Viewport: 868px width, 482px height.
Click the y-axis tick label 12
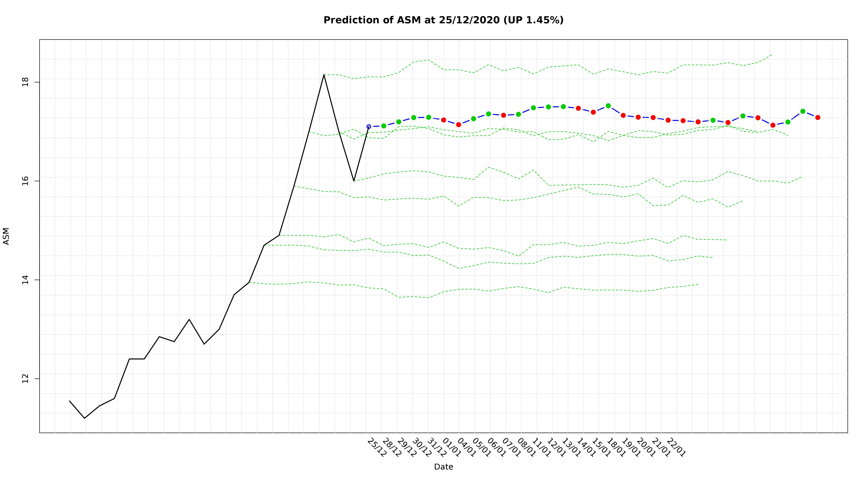[x=25, y=379]
